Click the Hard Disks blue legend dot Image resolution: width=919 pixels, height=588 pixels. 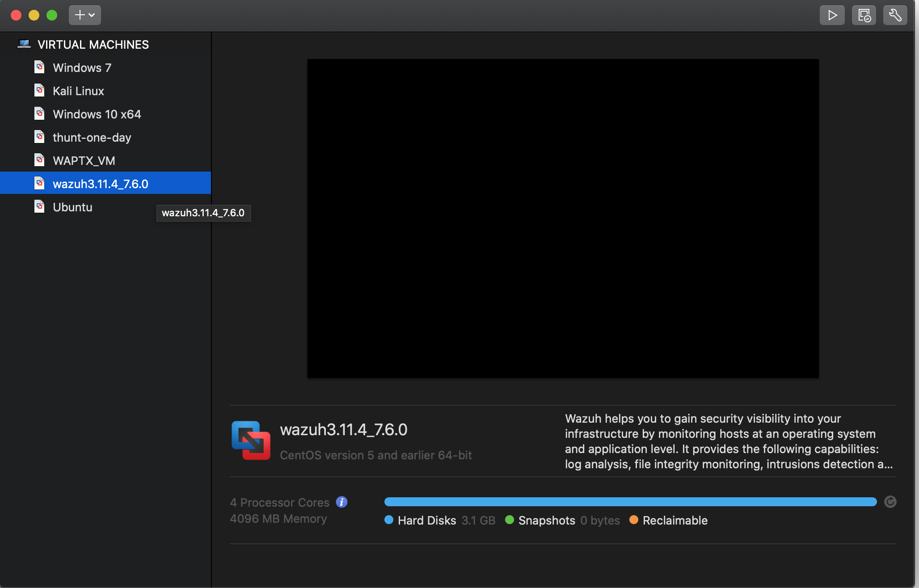coord(388,520)
